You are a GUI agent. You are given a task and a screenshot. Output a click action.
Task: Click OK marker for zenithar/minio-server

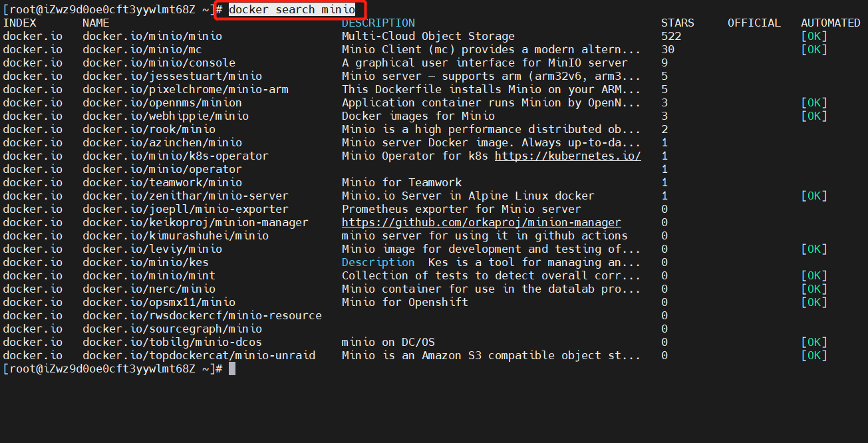coord(814,196)
